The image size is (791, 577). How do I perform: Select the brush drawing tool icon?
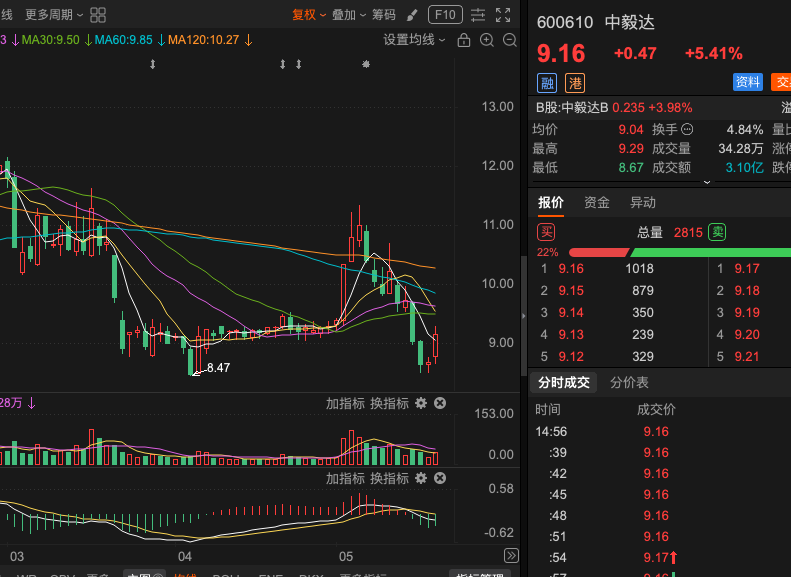click(412, 16)
